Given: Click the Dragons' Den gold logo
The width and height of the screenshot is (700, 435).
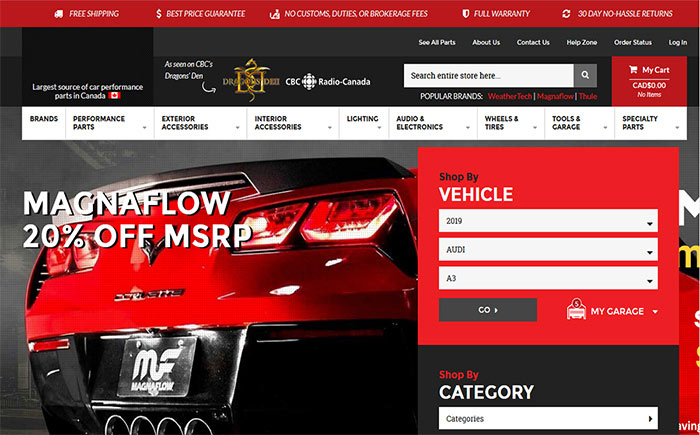Looking at the screenshot, I should click(251, 80).
